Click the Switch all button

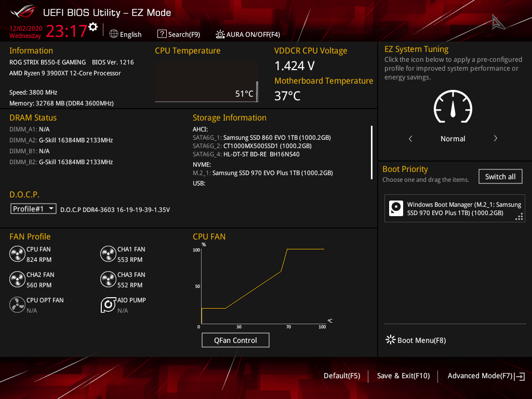coord(500,177)
